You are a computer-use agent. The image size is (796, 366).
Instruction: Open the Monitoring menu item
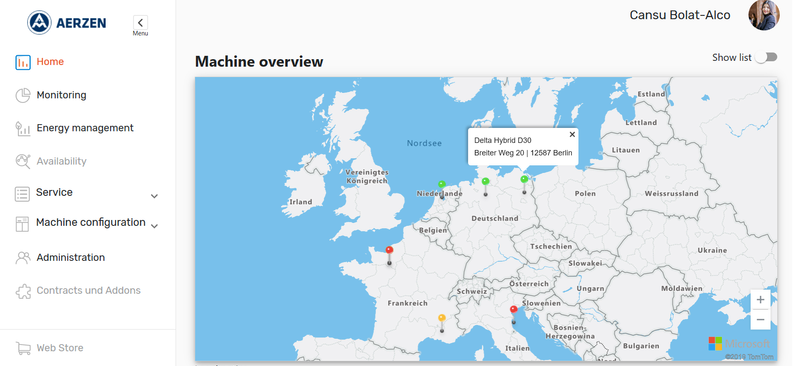(x=61, y=95)
